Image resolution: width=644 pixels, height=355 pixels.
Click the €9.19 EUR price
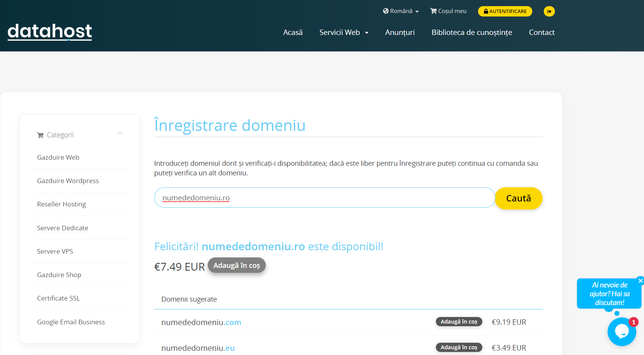509,322
